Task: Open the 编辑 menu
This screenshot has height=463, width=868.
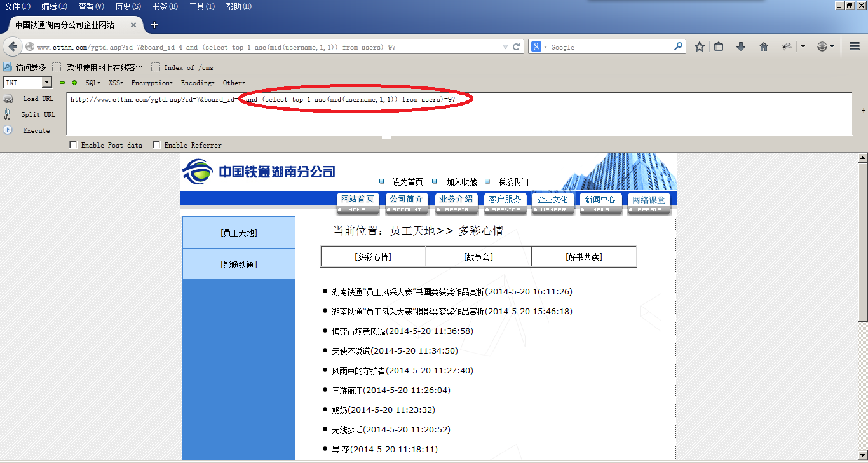Action: point(54,6)
